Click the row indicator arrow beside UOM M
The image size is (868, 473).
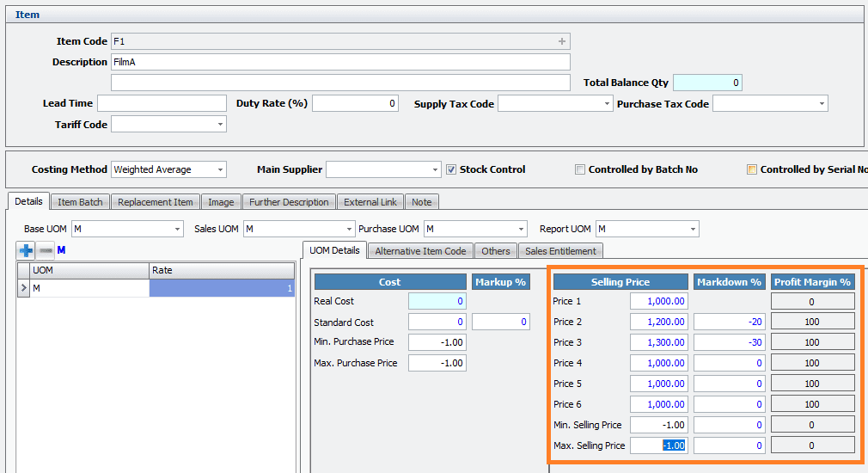click(x=23, y=289)
